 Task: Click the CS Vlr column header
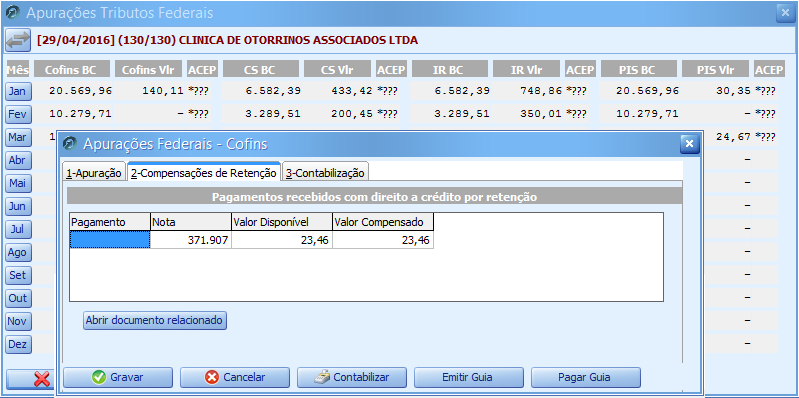pos(338,70)
